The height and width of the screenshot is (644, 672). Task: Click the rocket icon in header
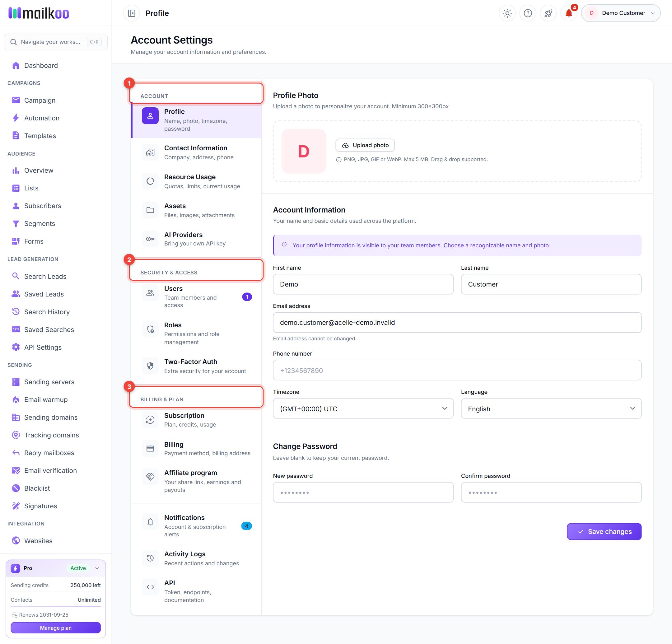point(548,13)
